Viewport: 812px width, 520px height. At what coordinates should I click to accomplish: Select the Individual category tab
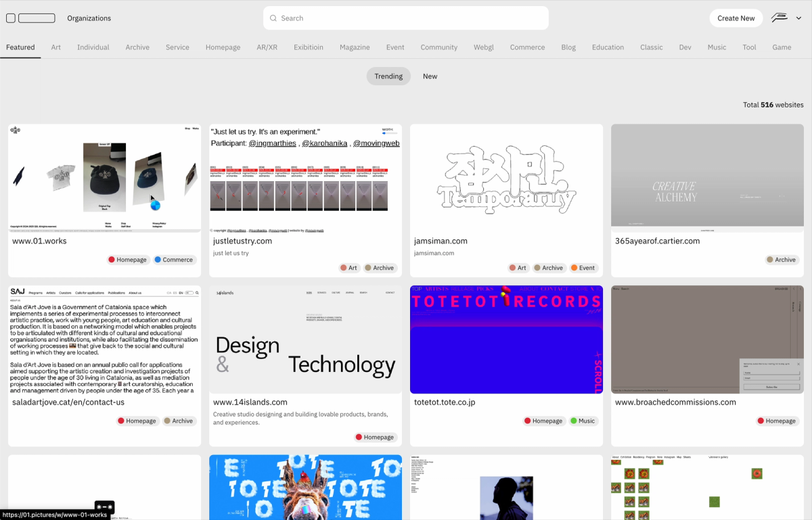tap(93, 47)
